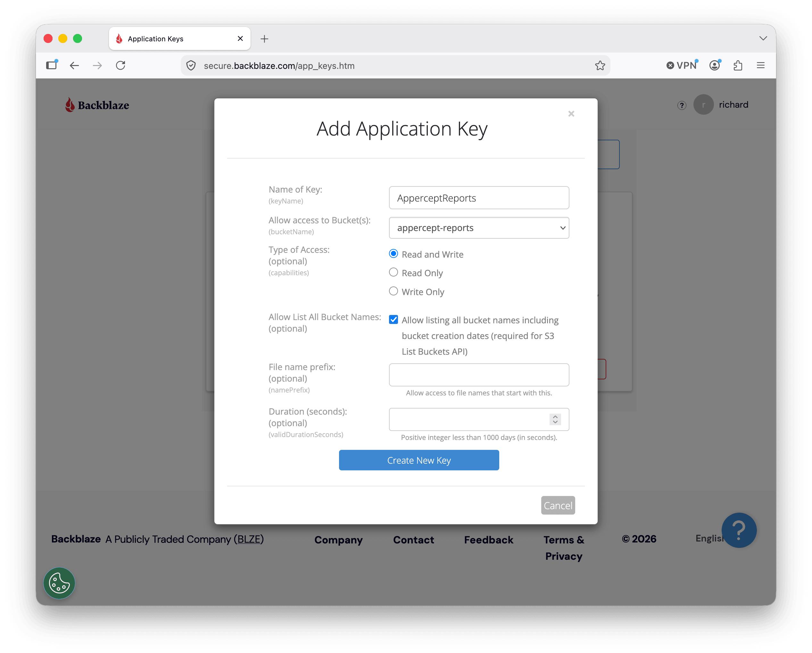
Task: Click the Duration seconds field
Action: (479, 419)
